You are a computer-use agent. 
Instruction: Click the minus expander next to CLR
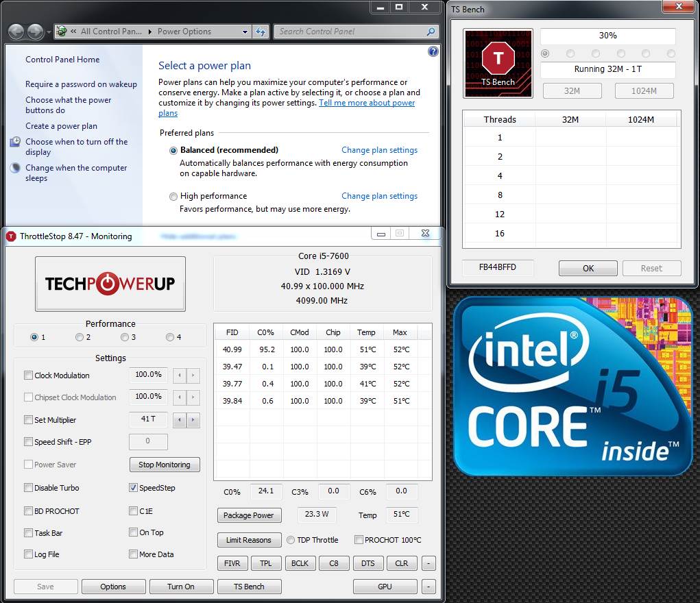429,563
